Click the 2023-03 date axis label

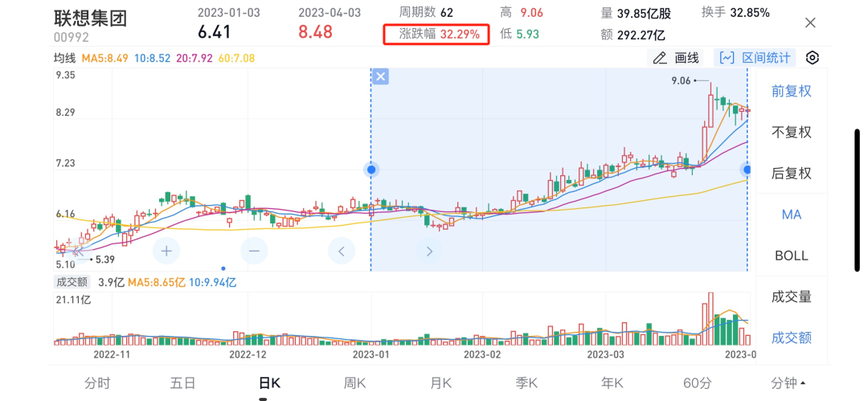[x=606, y=354]
